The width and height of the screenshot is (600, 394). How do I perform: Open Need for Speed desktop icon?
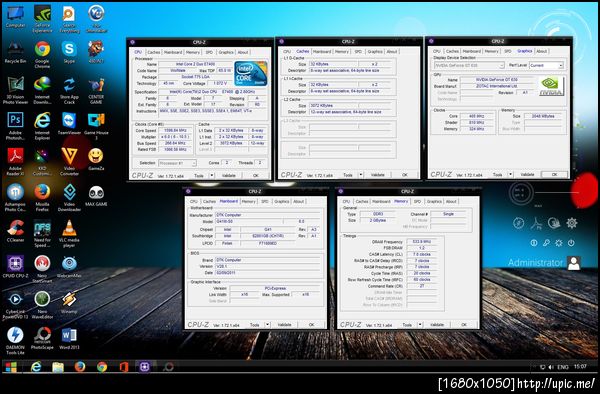[x=42, y=234]
